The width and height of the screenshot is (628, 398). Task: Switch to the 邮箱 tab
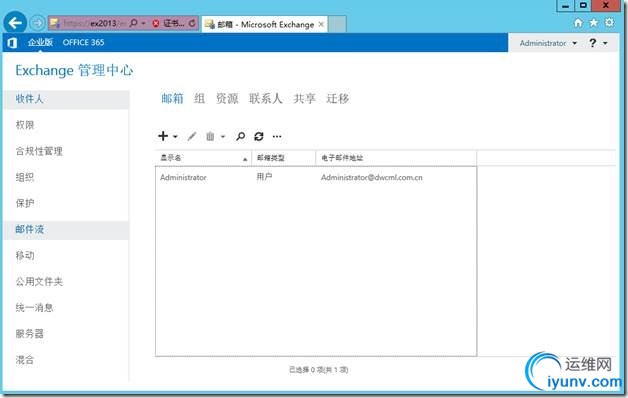[x=172, y=98]
